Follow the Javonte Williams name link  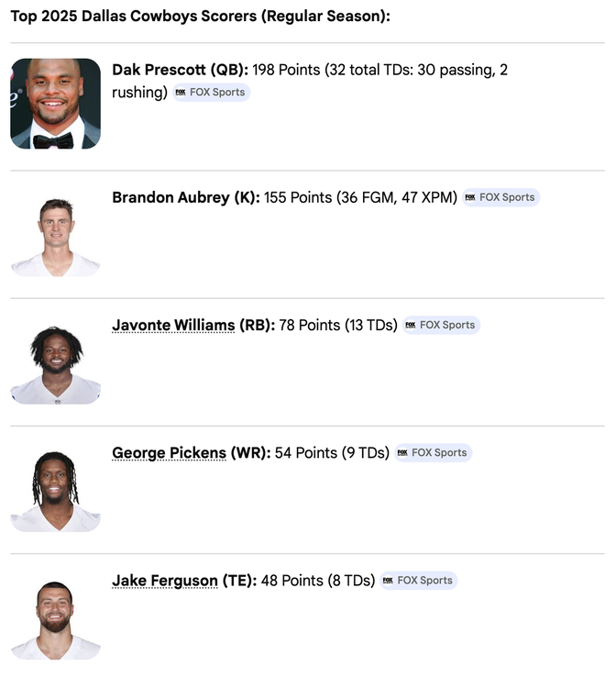173,325
